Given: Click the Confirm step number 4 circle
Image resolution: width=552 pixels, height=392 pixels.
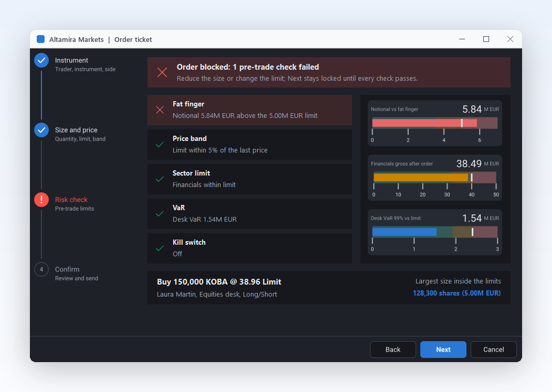Looking at the screenshot, I should click(41, 269).
